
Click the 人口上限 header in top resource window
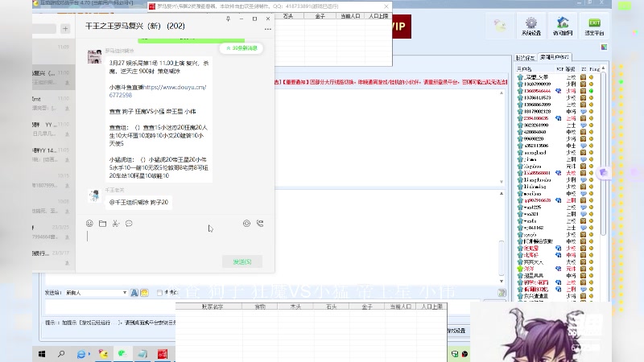click(x=378, y=16)
